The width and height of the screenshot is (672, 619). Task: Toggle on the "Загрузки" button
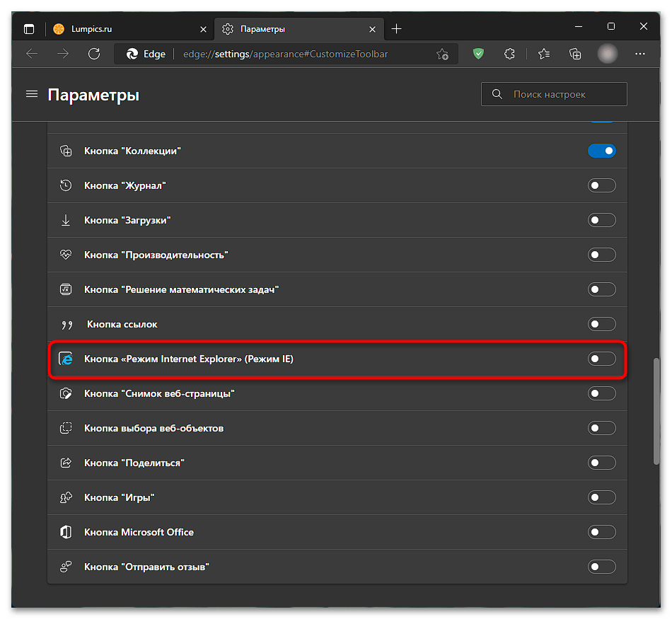click(x=601, y=220)
